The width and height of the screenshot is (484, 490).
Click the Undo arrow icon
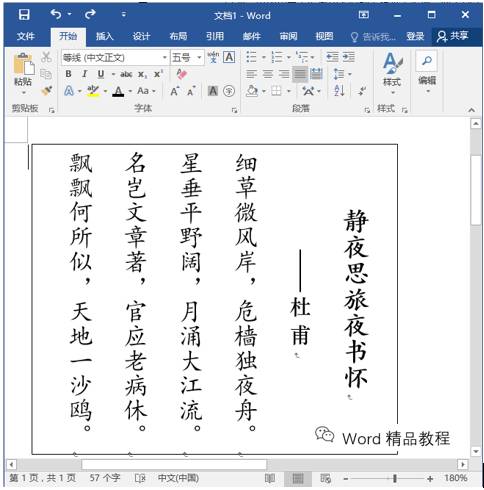pos(56,14)
